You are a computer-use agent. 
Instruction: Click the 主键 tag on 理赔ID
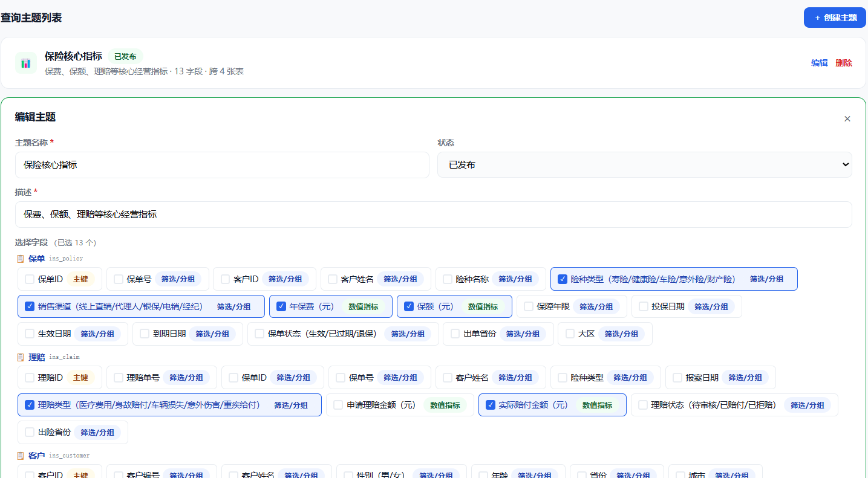tap(80, 378)
